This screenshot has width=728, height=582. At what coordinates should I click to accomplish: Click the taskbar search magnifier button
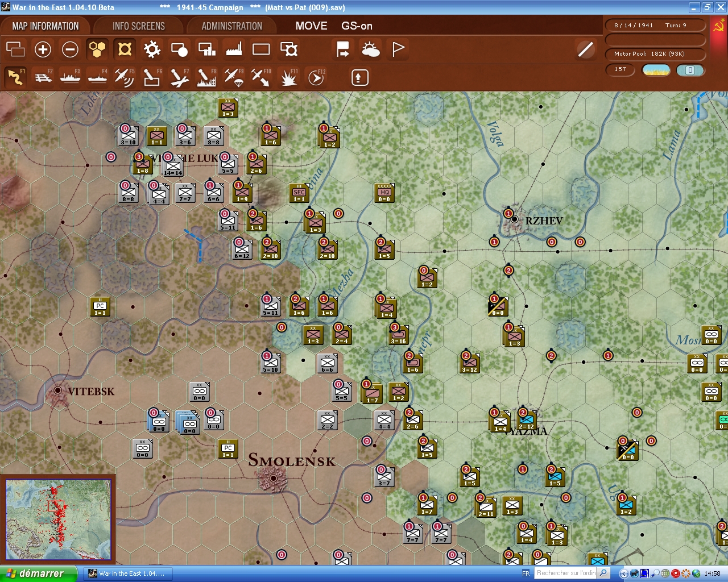[x=604, y=573]
